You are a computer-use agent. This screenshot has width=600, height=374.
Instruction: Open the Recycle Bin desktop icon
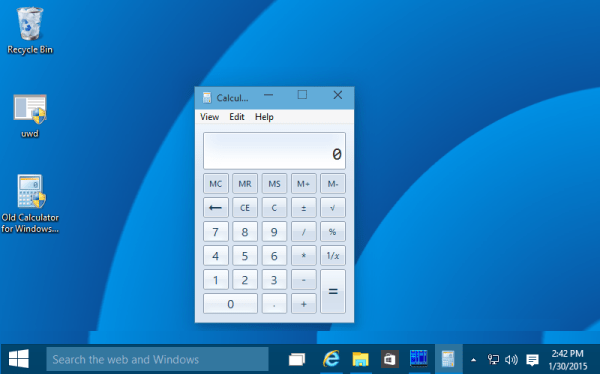point(30,31)
